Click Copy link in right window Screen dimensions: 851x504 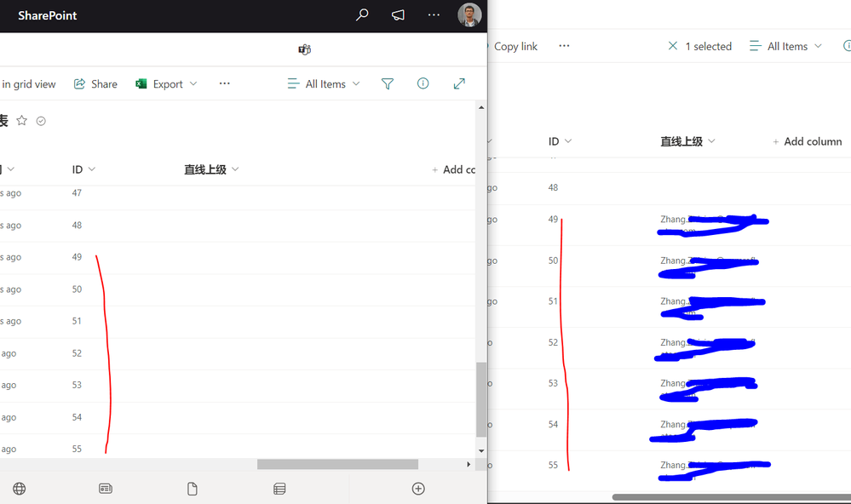[515, 47]
